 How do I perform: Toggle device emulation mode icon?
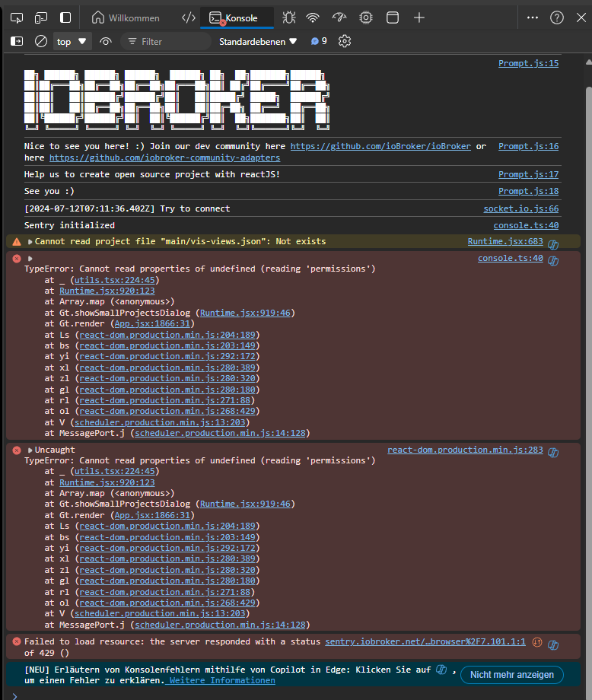pos(41,17)
